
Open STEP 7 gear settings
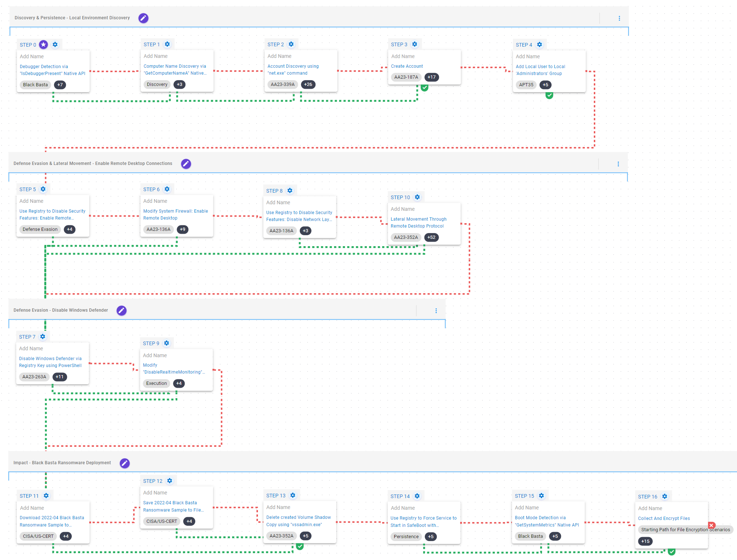point(43,337)
